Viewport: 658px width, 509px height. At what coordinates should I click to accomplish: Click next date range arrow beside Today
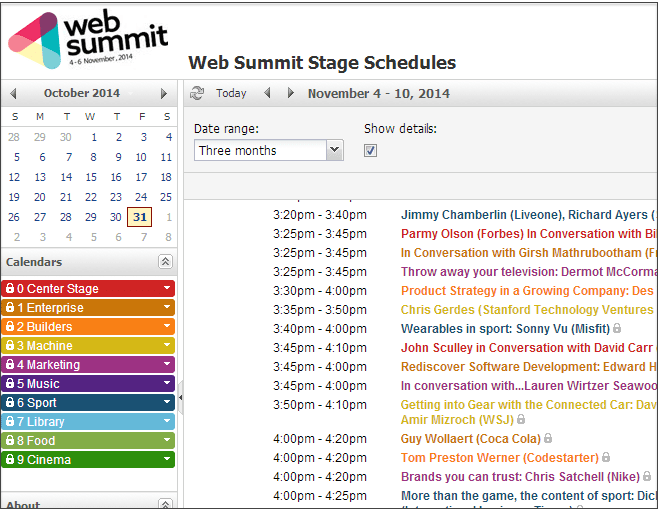pyautogui.click(x=290, y=93)
